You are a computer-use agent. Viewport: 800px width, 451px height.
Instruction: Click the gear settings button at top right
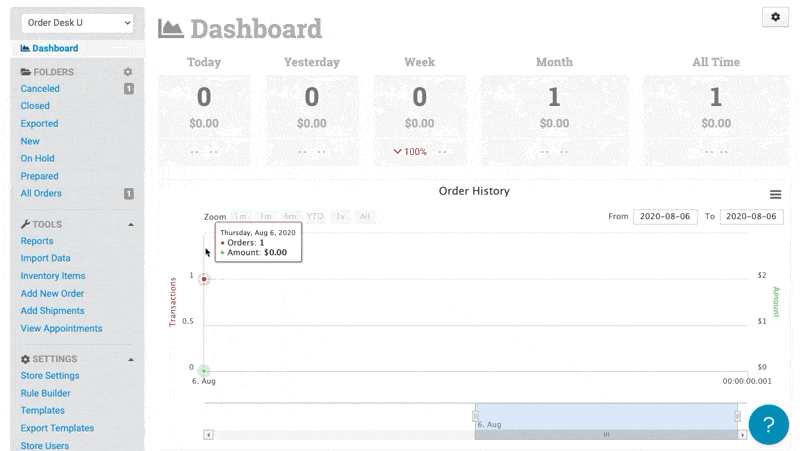775,18
